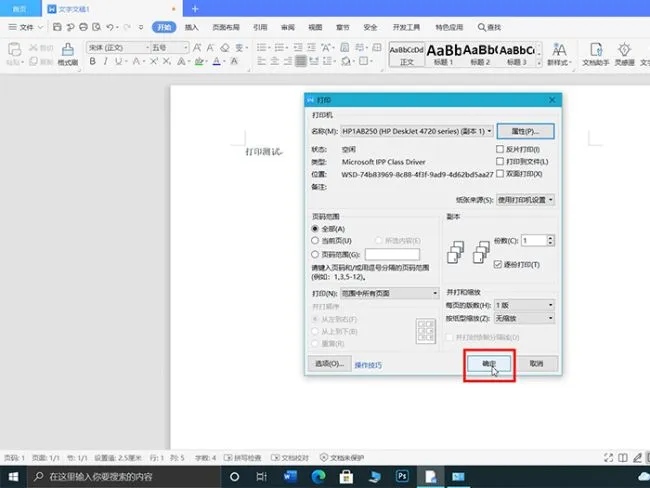Toggle Bold formatting

pos(93,62)
